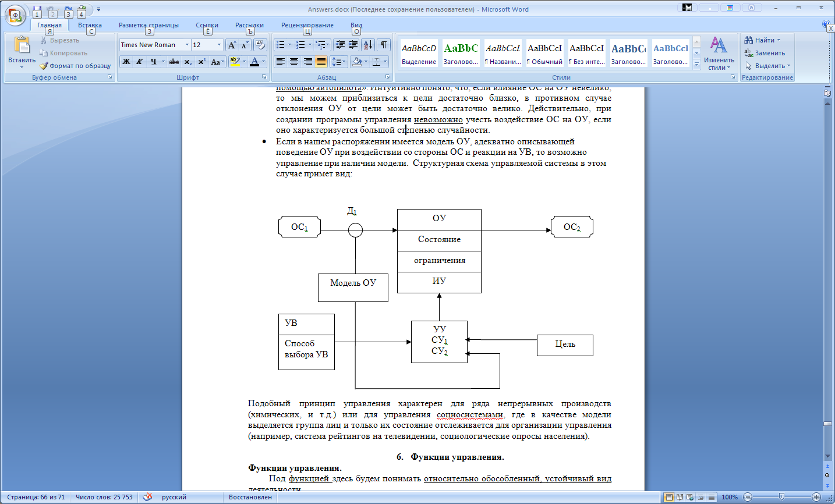Viewport: 835px width, 504px height.
Task: Open Главная ribbon tab
Action: click(49, 25)
